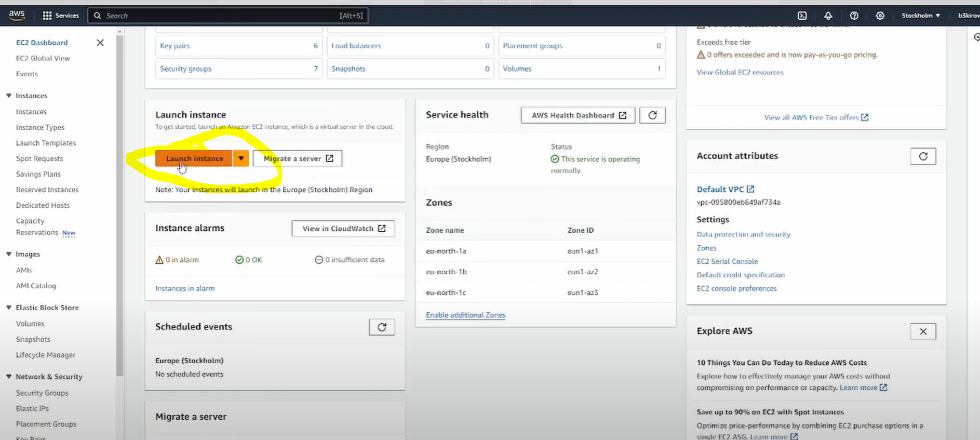Open EC2 Serial Console setting
The height and width of the screenshot is (440, 980).
click(727, 261)
